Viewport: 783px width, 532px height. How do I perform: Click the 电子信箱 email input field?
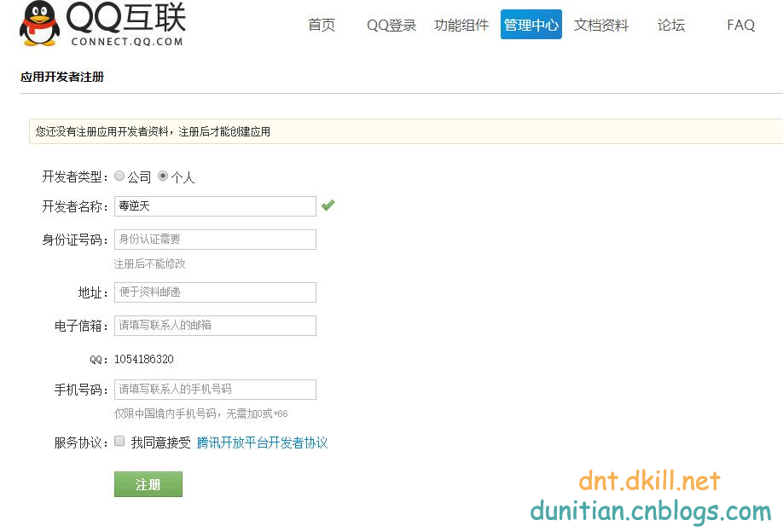(x=215, y=326)
